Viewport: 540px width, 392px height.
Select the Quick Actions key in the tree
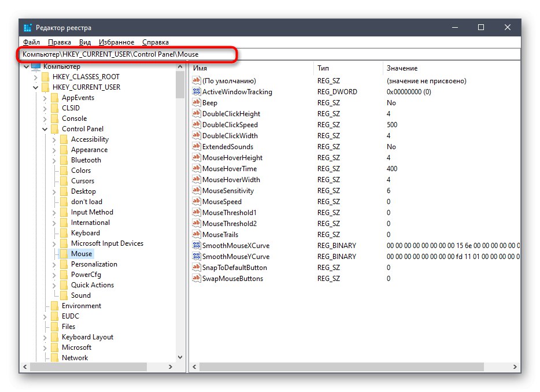pyautogui.click(x=93, y=285)
